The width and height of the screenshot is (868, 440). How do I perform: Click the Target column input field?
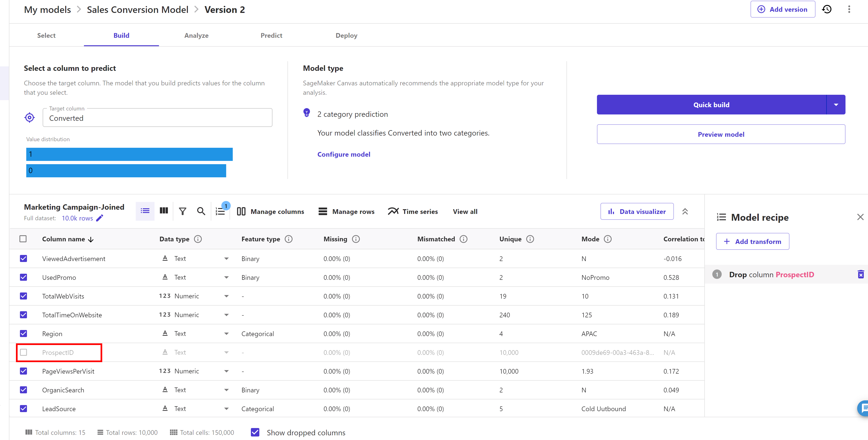coord(157,118)
